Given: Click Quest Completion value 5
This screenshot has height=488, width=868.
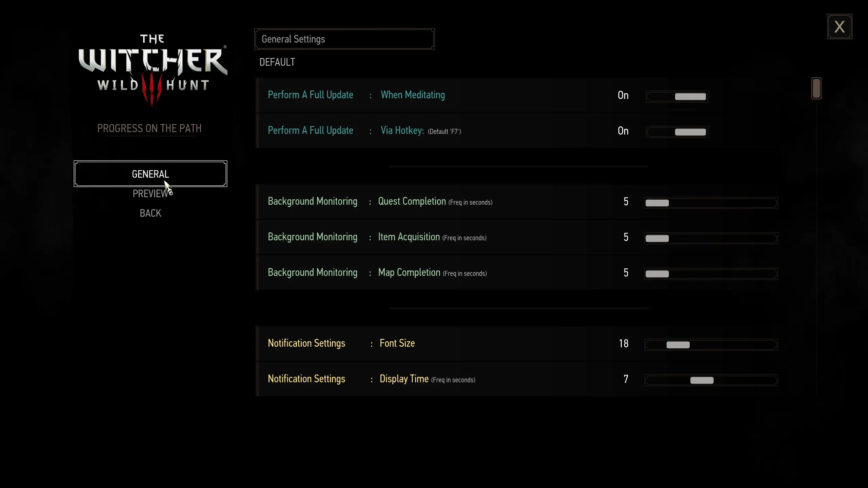Looking at the screenshot, I should coord(626,202).
